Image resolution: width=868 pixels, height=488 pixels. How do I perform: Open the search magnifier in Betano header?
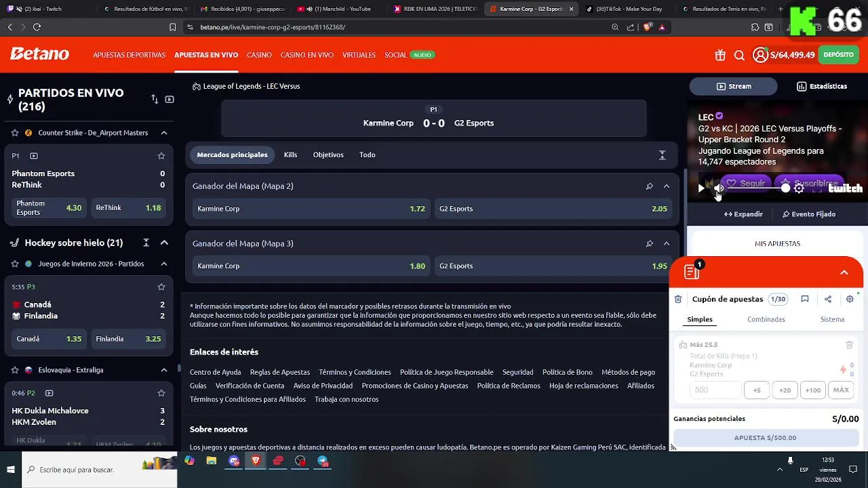coord(739,55)
